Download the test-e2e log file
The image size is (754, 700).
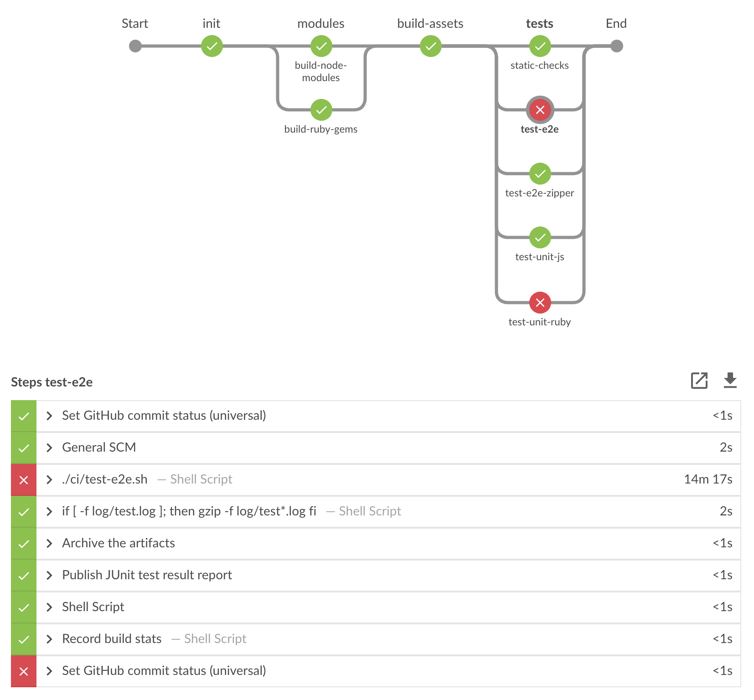pos(730,381)
